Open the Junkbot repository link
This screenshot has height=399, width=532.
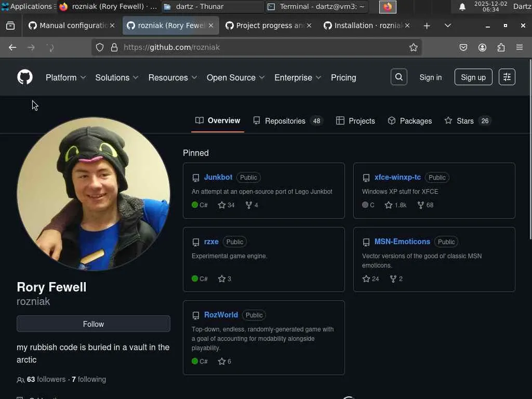click(x=218, y=177)
